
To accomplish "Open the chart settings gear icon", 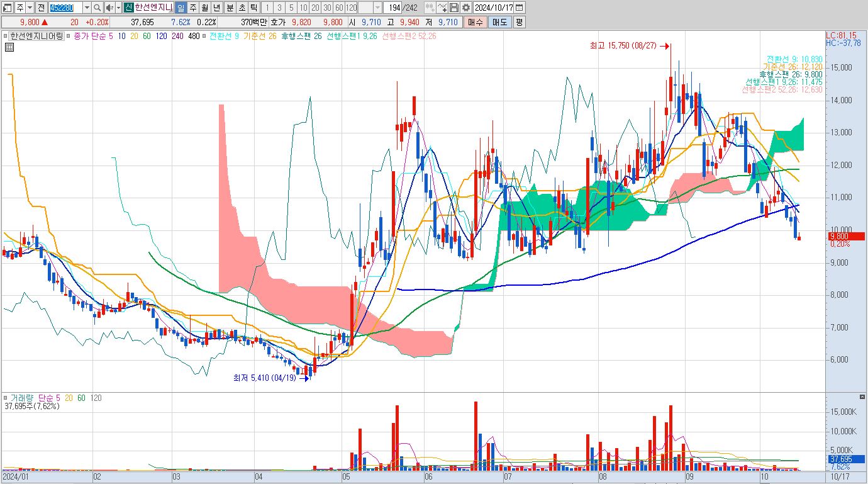I will point(465,8).
